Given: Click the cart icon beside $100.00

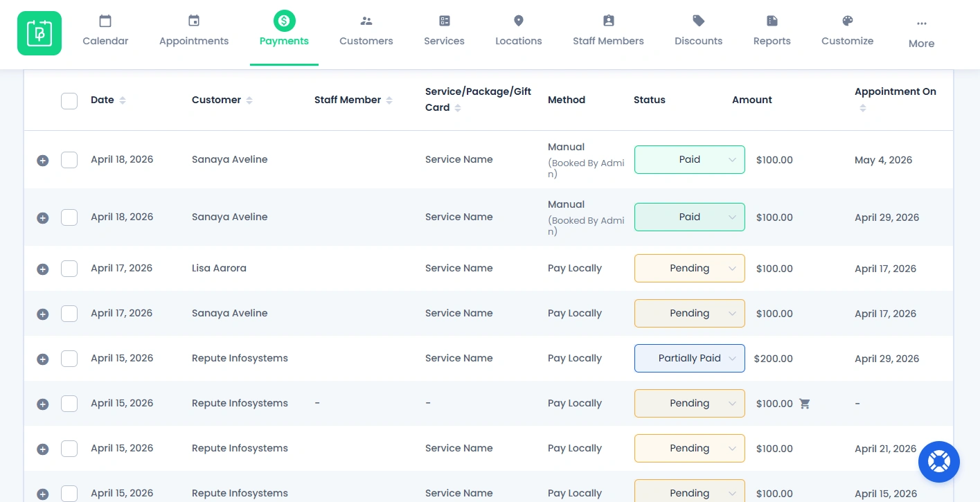Looking at the screenshot, I should [805, 404].
